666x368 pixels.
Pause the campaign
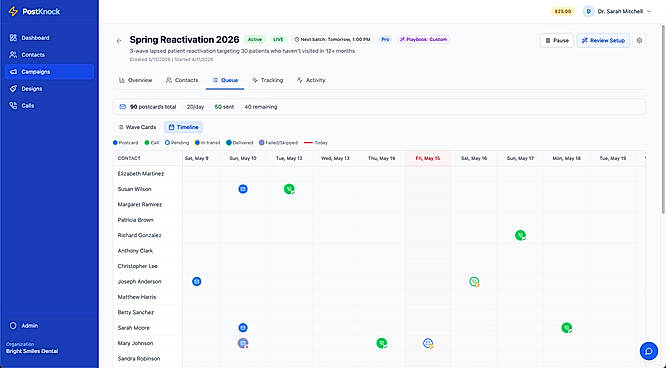point(556,40)
